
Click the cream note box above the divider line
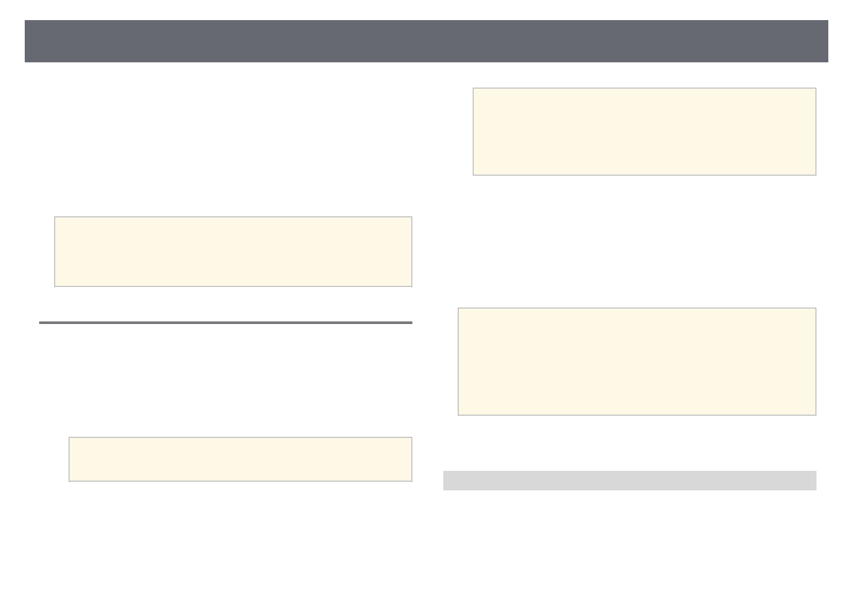233,251
